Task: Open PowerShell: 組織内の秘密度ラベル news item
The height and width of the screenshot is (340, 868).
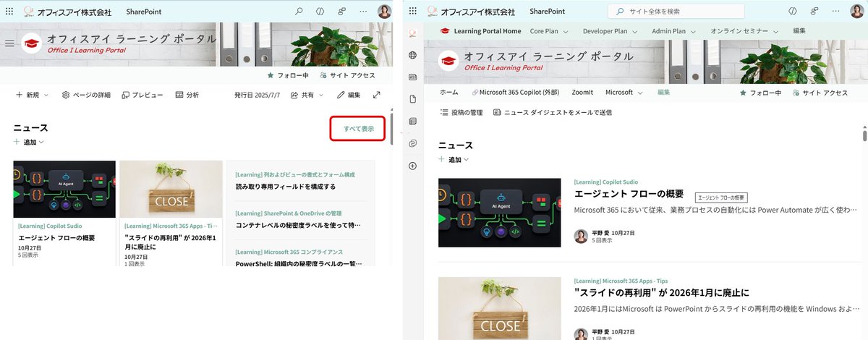Action: click(x=298, y=264)
